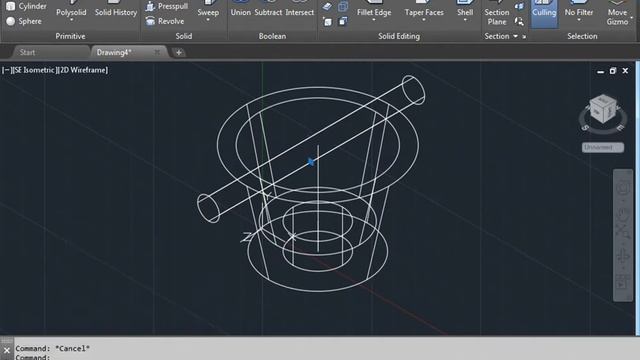Image resolution: width=640 pixels, height=360 pixels.
Task: Minimize the drawing viewport window
Action: (x=600, y=71)
